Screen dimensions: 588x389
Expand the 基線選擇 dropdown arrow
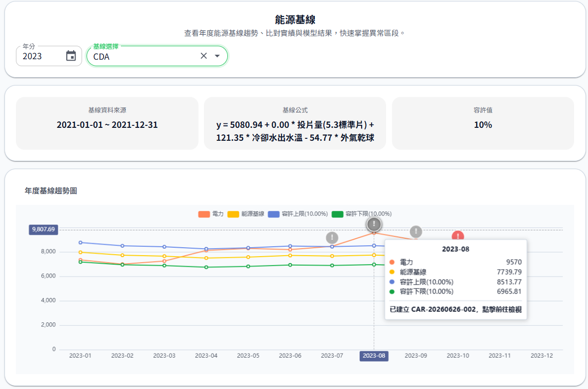coord(217,56)
